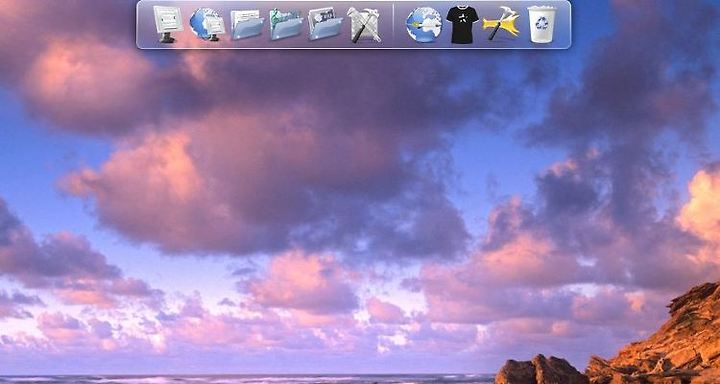Click the black T-shirt icon

click(x=462, y=25)
